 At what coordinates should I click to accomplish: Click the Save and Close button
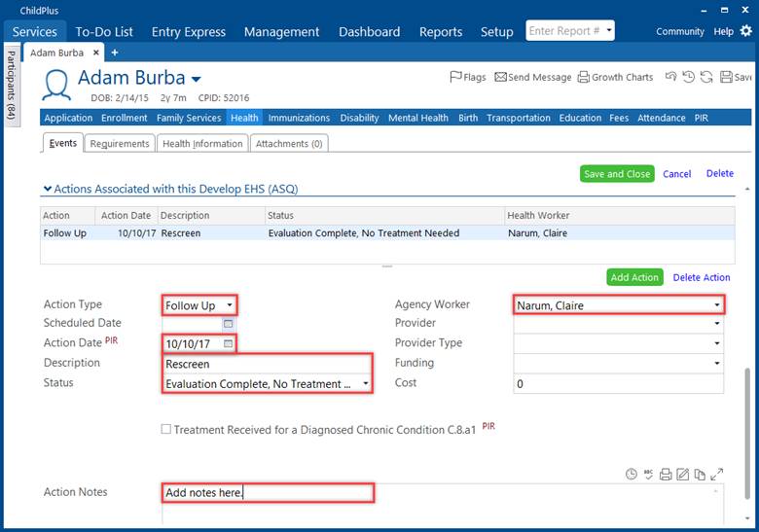[x=616, y=174]
